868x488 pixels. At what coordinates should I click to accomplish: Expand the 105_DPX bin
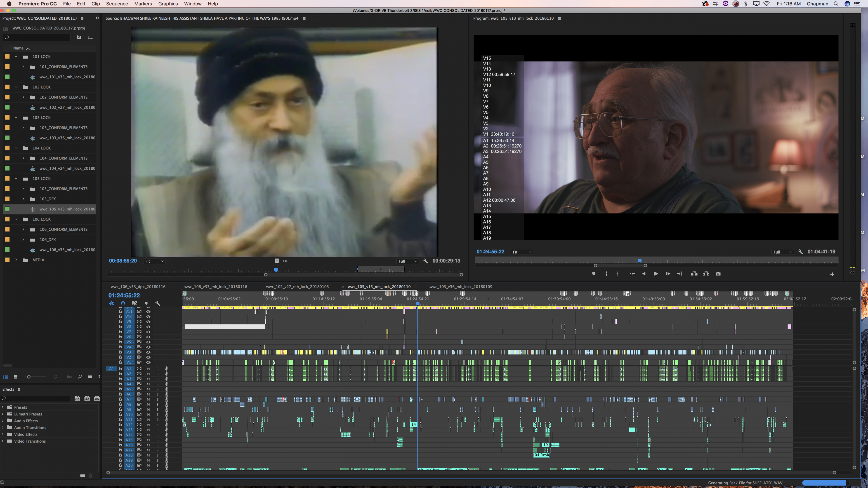(x=23, y=199)
